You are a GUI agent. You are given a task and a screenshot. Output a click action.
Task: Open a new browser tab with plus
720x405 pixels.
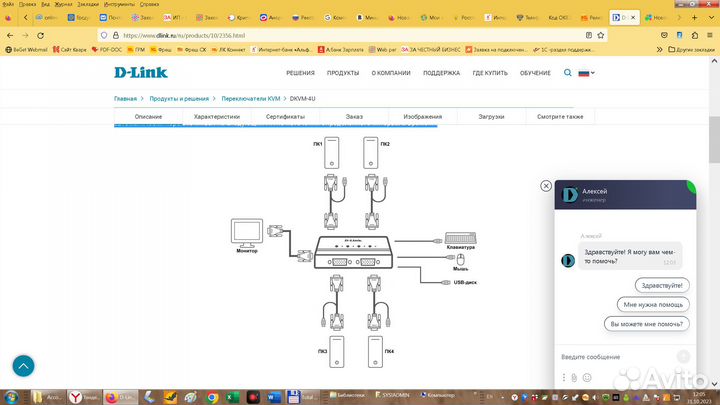[694, 17]
